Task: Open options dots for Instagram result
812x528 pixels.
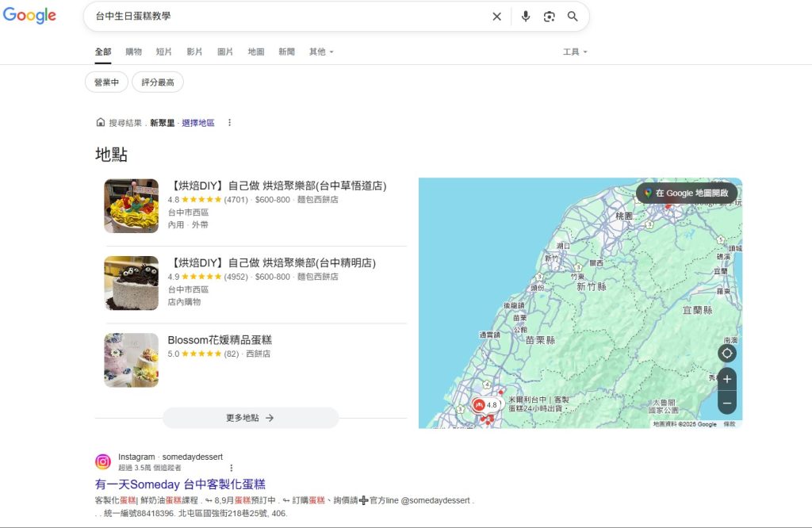Action: coord(232,468)
